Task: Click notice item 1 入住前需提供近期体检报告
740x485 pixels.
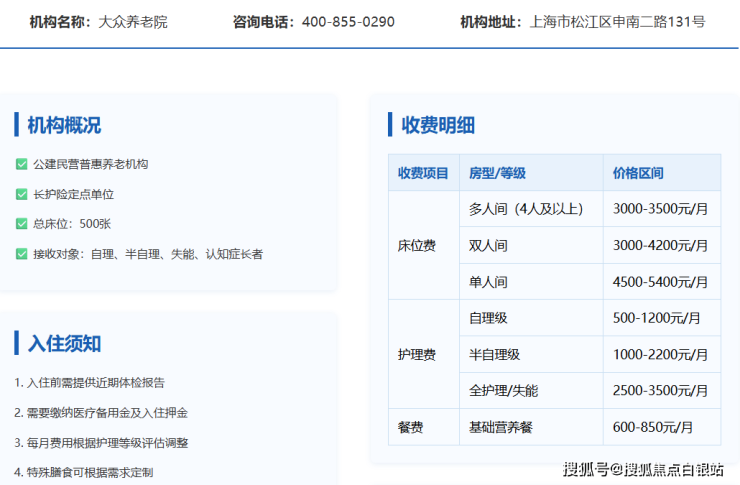Action: (90, 383)
